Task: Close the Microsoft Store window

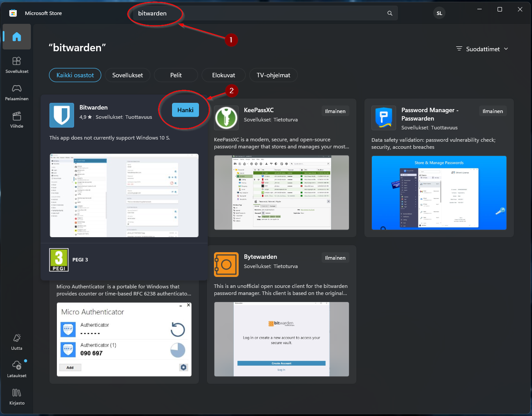Action: 520,9
